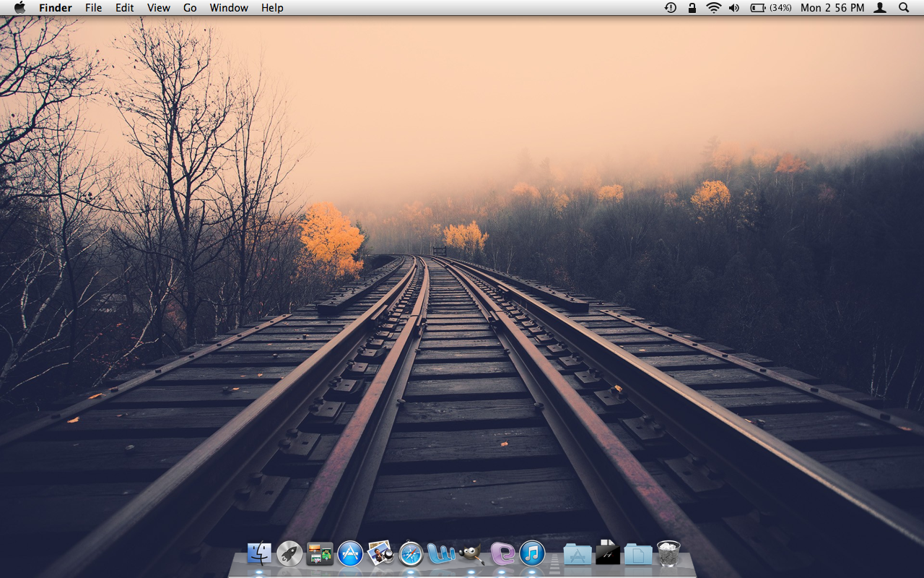Open Microsoft Entourage in the Dock
Screen dimensions: 924x578
pos(502,554)
